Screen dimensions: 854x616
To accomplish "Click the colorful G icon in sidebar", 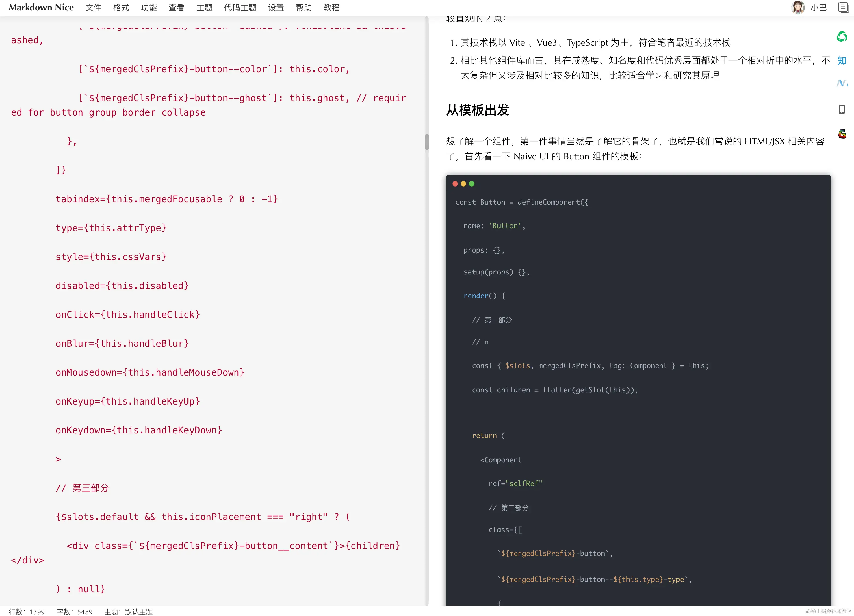I will (842, 134).
